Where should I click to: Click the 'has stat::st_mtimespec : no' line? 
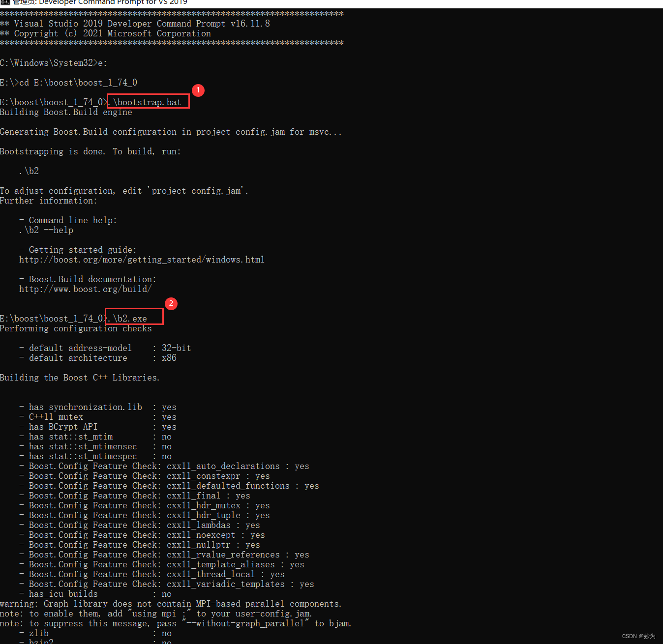(x=95, y=456)
